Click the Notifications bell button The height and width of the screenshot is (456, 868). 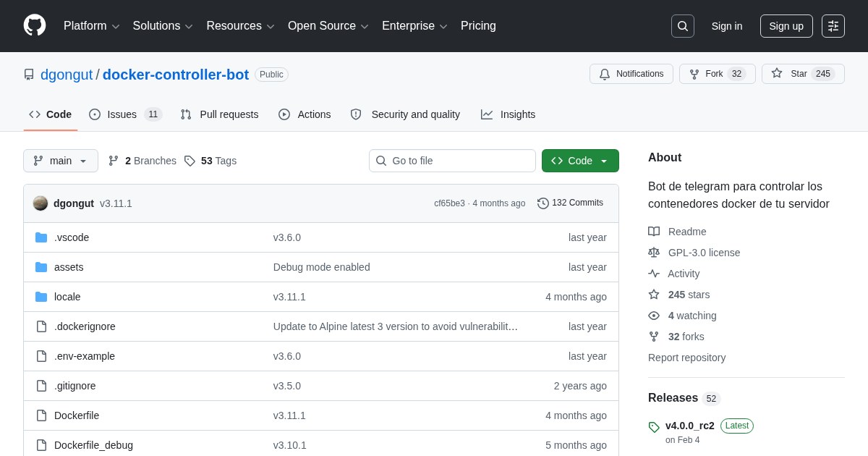(x=631, y=74)
